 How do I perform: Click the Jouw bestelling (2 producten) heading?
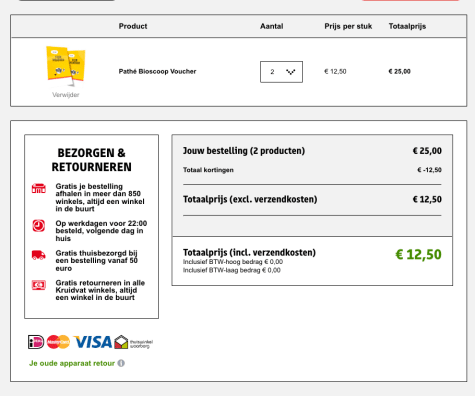(244, 151)
